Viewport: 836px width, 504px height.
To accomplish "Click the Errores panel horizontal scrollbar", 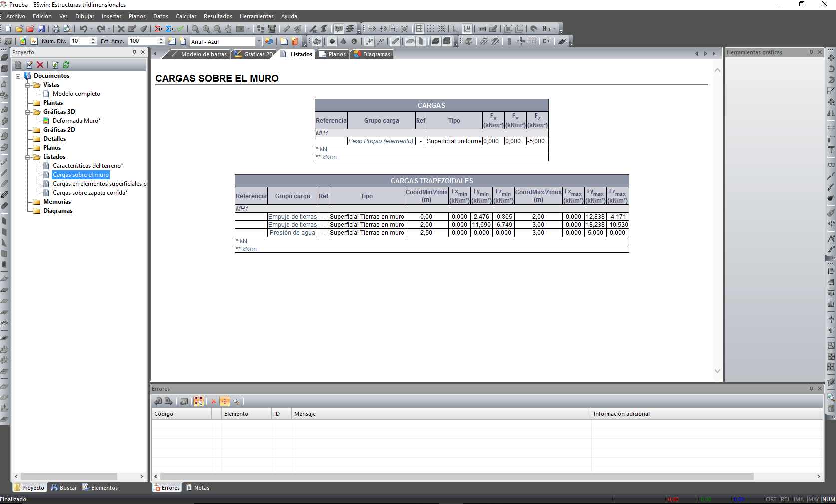I will coord(456,477).
